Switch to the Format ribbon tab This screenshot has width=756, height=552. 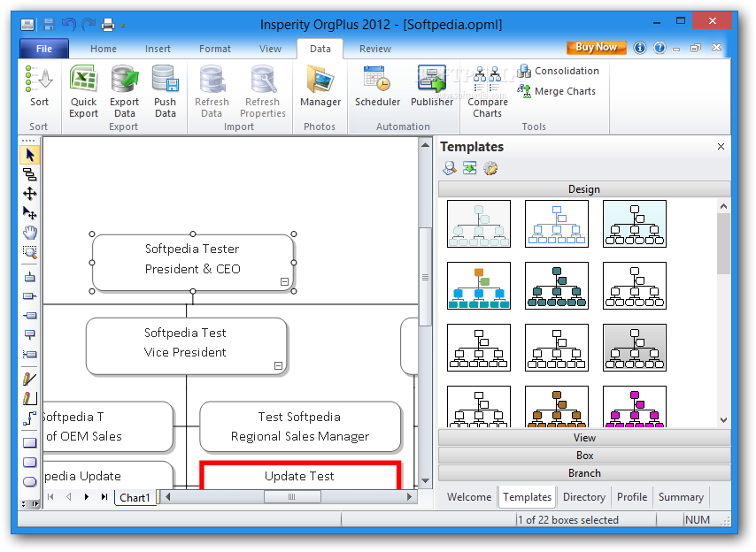point(215,49)
